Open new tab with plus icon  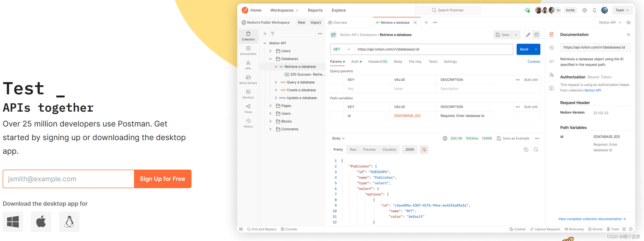pos(426,23)
